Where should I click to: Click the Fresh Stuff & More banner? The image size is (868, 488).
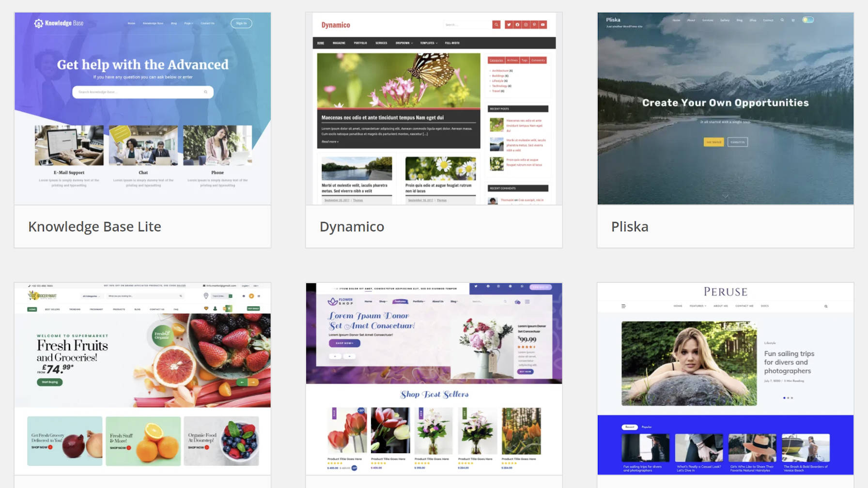coord(143,441)
